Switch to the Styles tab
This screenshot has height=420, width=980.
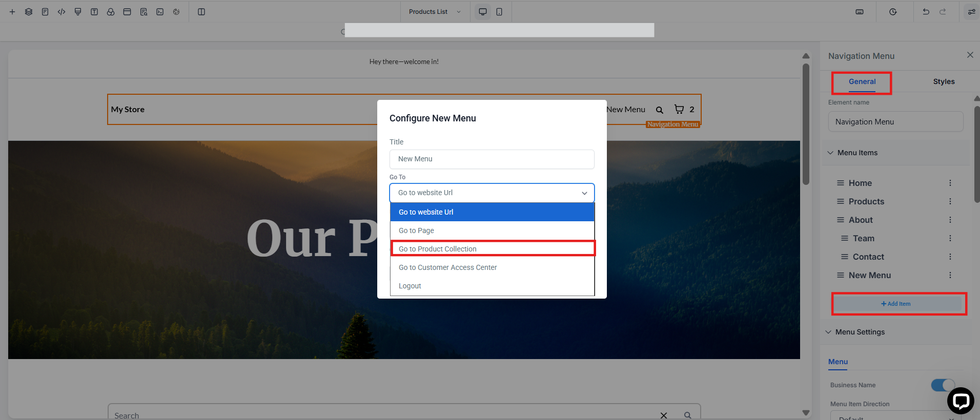(x=944, y=81)
